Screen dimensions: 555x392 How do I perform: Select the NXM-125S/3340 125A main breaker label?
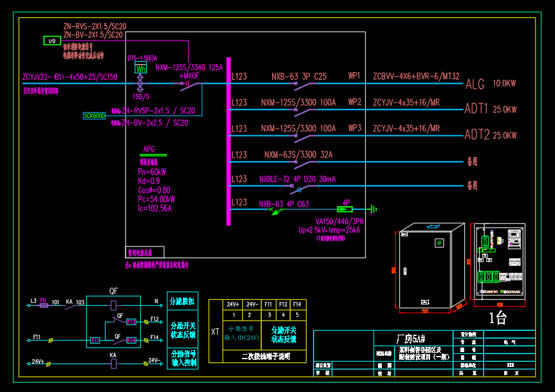click(189, 67)
